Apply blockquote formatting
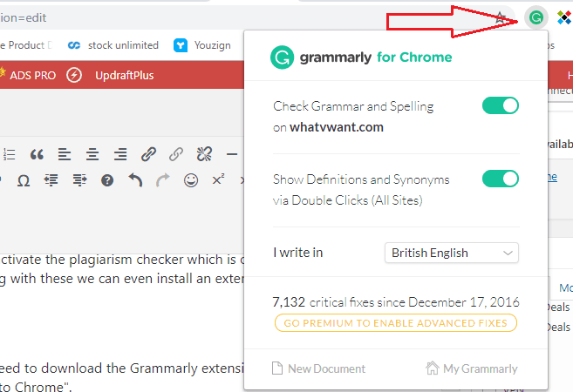 pos(37,154)
